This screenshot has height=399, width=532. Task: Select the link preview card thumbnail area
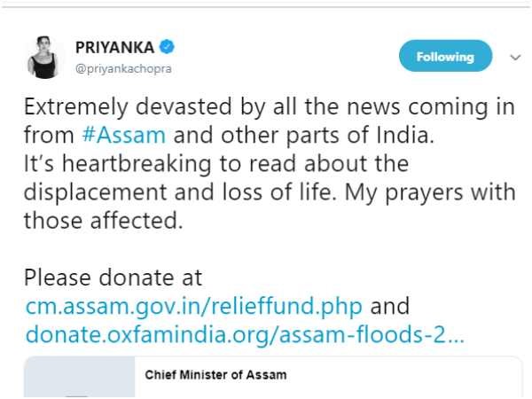(79, 379)
